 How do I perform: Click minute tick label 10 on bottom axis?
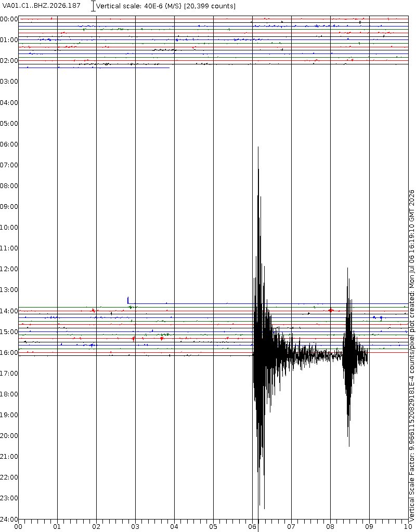click(x=409, y=527)
